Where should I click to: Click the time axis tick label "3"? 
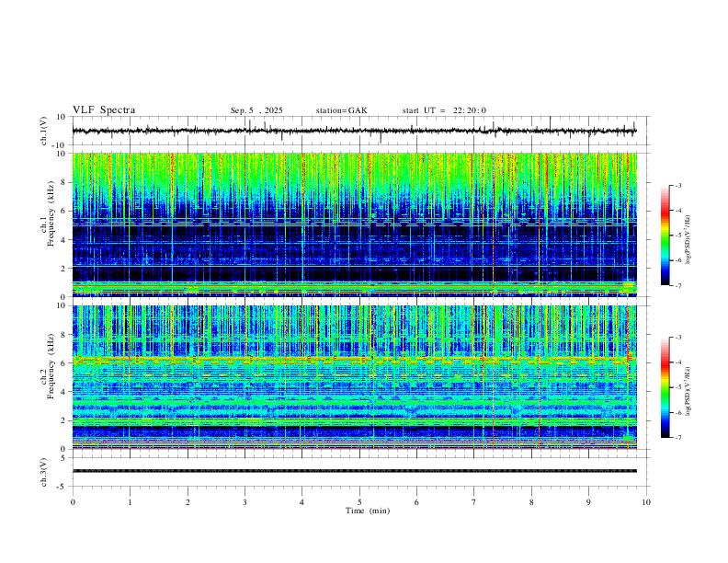coord(245,502)
